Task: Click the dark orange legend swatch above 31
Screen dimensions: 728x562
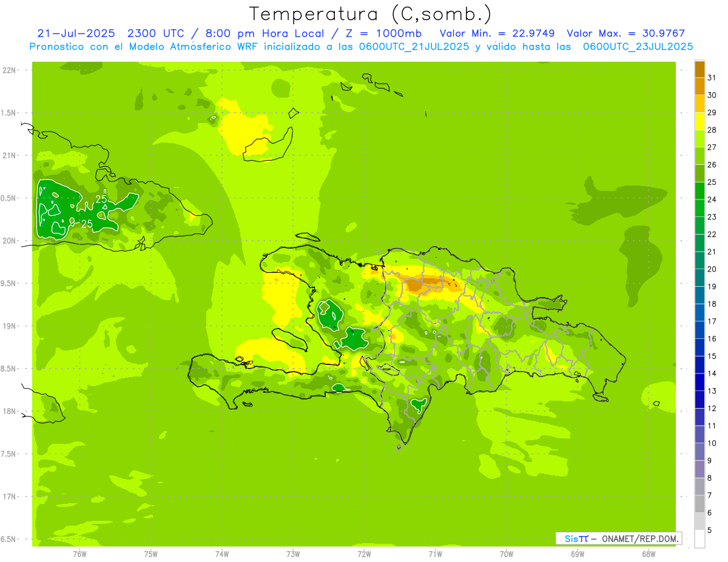Action: pos(699,69)
